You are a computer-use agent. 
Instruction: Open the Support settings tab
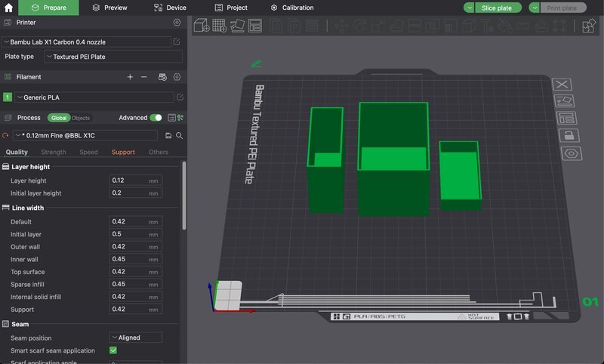(x=123, y=152)
